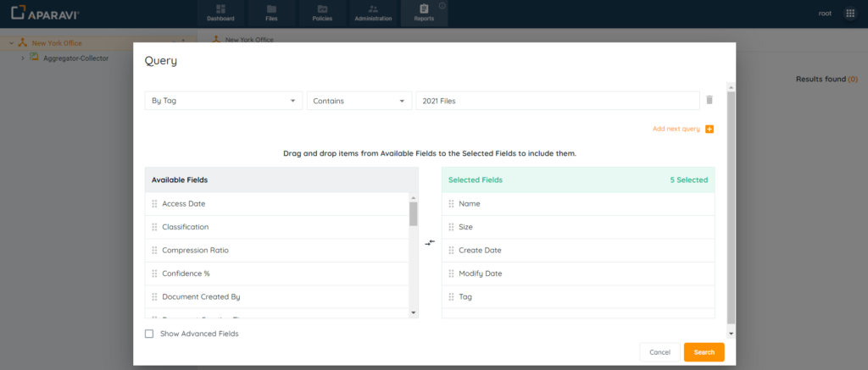Click the drag handle beside Access Date

154,203
